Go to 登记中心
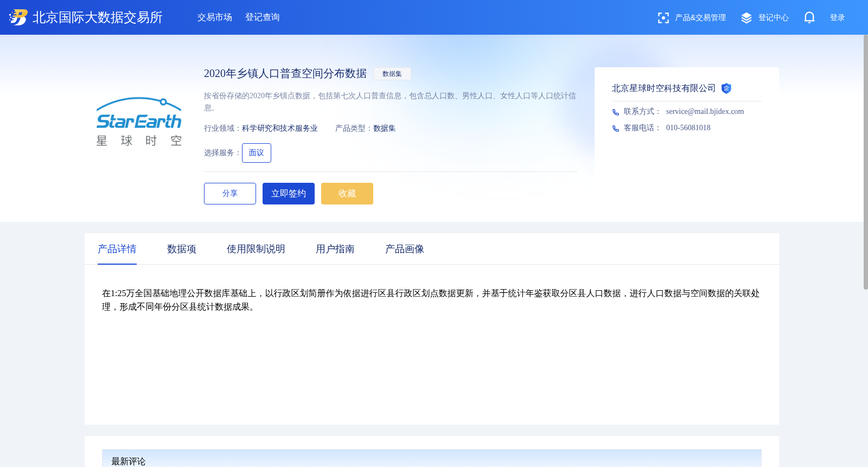The height and width of the screenshot is (467, 868). click(x=774, y=18)
